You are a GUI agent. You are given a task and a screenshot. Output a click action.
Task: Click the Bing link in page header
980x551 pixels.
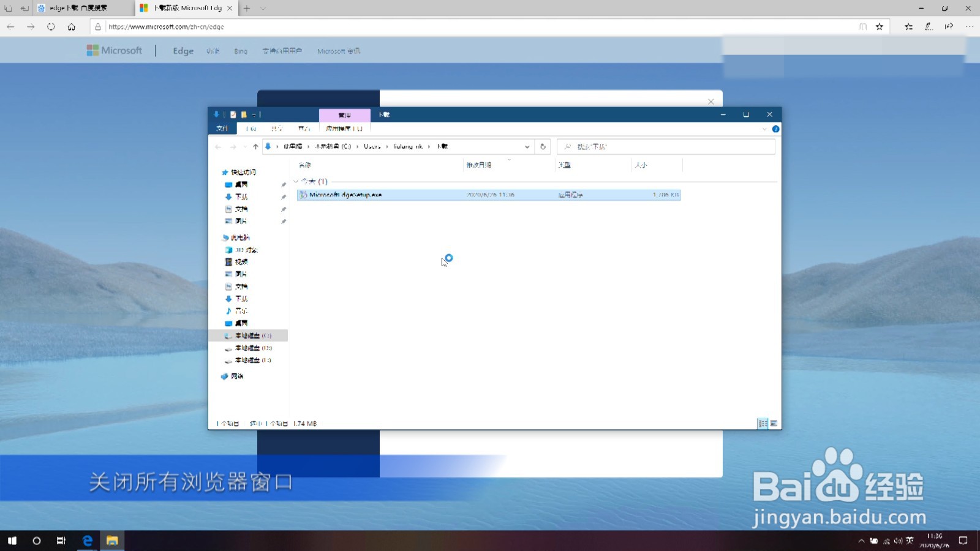point(241,51)
